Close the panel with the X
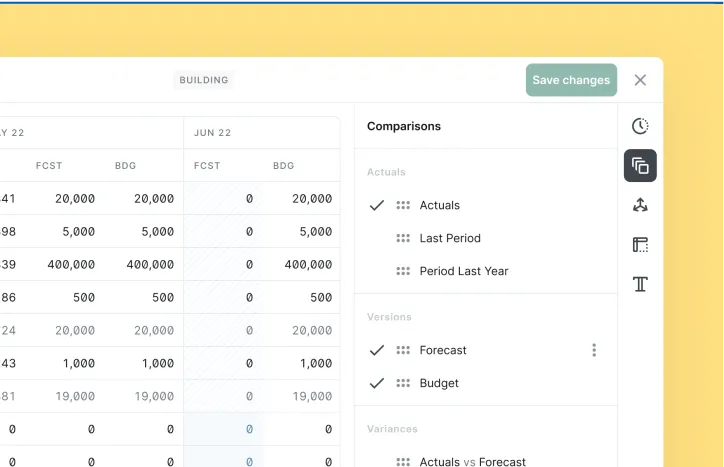Image resolution: width=724 pixels, height=467 pixels. tap(640, 80)
